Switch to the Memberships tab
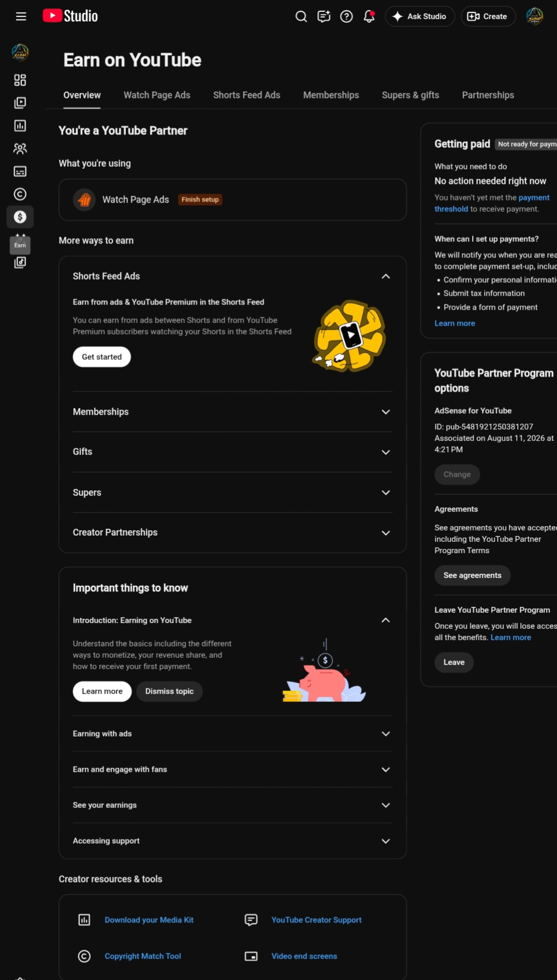The image size is (557, 980). (x=331, y=95)
